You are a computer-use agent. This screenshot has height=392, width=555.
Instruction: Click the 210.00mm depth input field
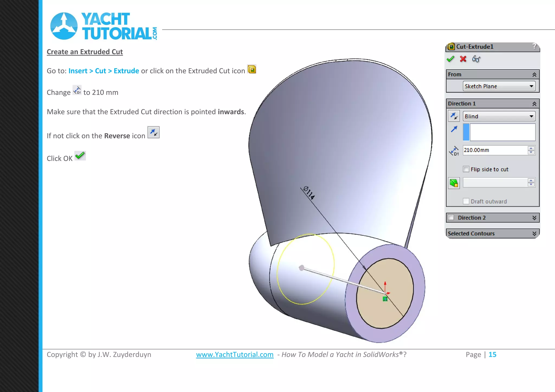coord(495,150)
